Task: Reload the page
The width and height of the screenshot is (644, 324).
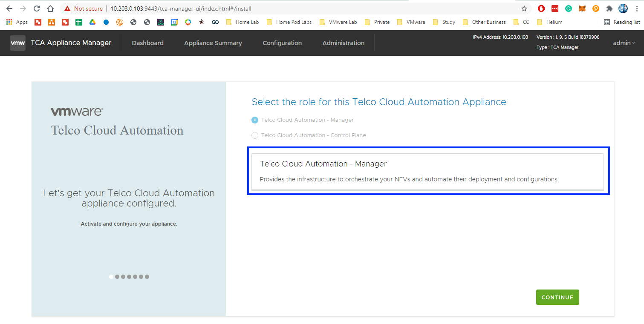Action: coord(37,9)
